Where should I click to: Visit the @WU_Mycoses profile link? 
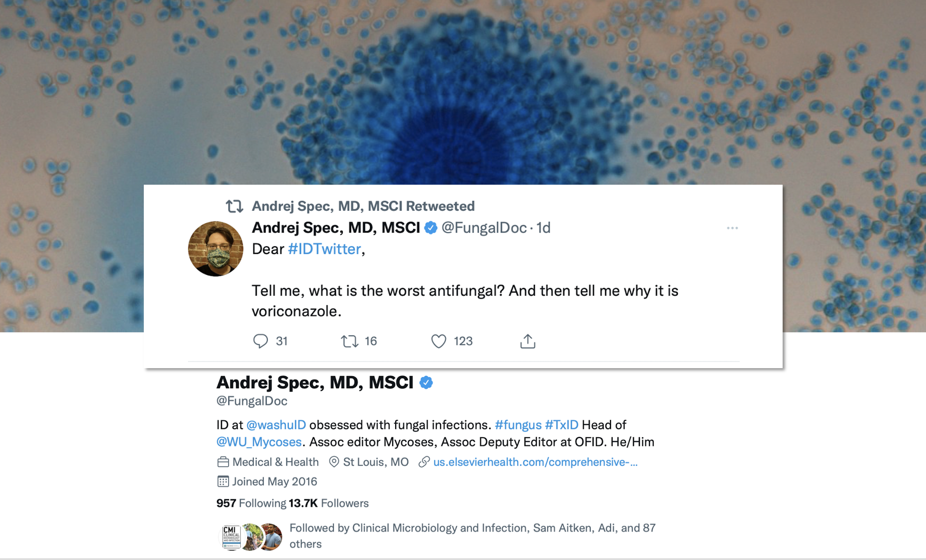point(259,442)
